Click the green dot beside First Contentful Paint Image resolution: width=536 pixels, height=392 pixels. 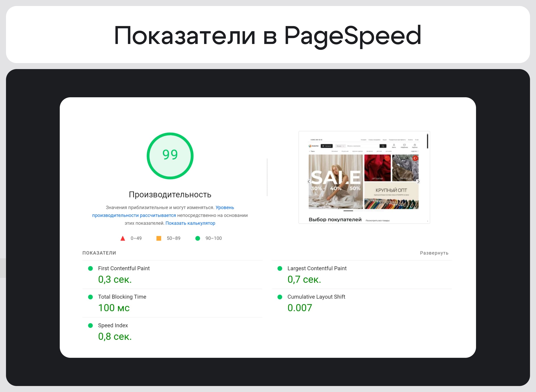click(x=90, y=268)
